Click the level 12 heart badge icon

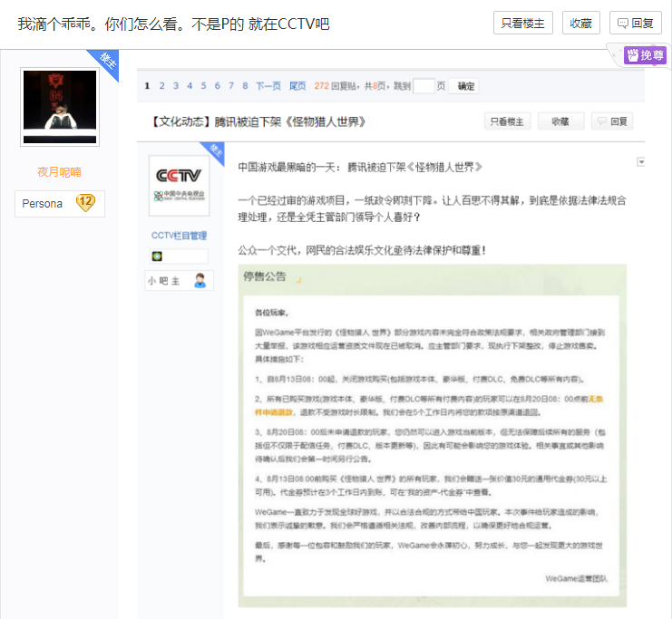tap(86, 202)
